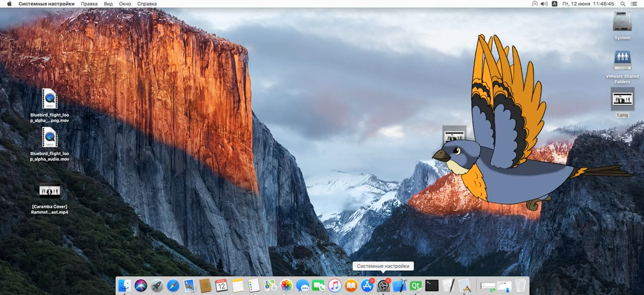
Task: Click the AirPlay status icon in menu bar
Action: (x=535, y=4)
